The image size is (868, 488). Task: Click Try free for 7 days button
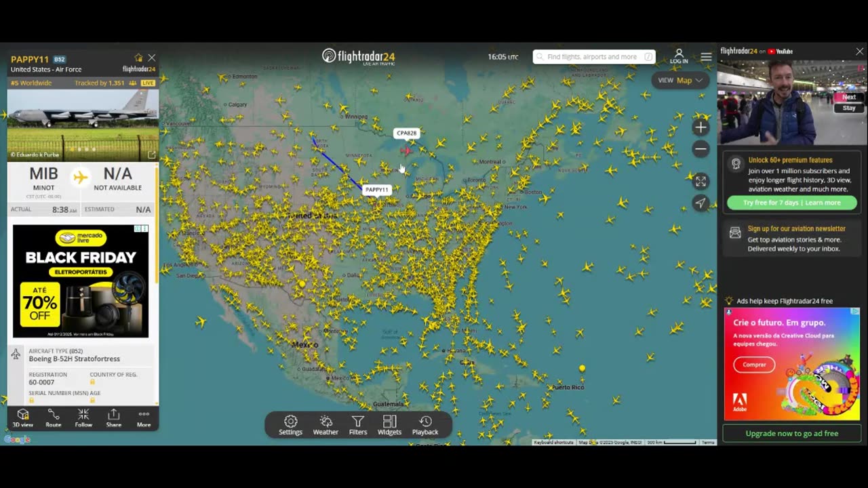pos(791,203)
